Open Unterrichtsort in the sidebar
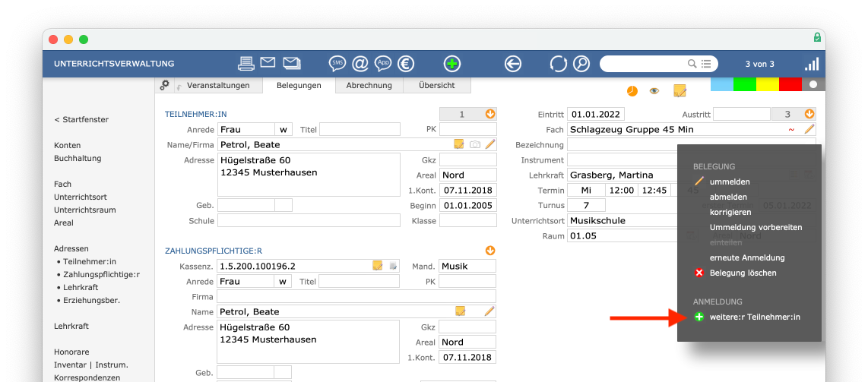The width and height of the screenshot is (868, 382). click(x=81, y=197)
